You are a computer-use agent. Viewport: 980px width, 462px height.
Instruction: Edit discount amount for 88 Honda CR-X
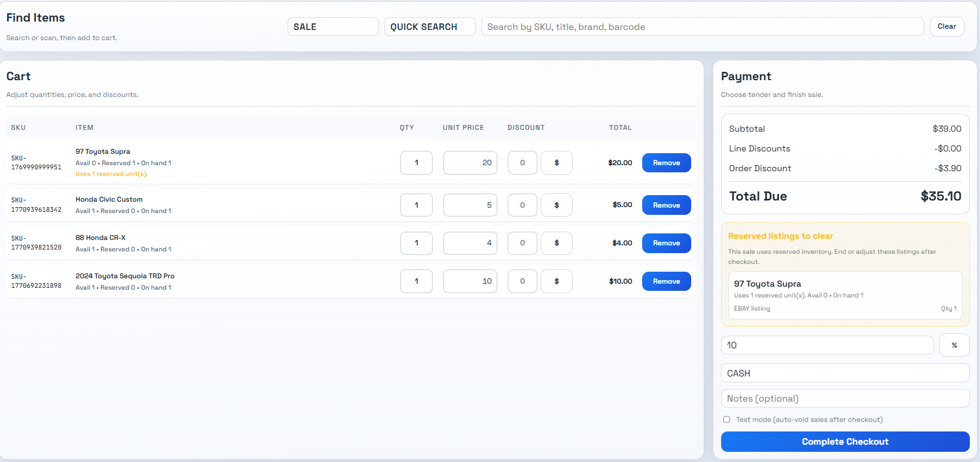[523, 243]
